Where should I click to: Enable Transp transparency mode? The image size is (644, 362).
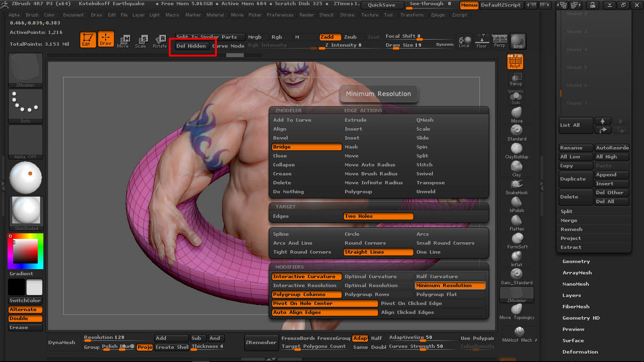[515, 81]
